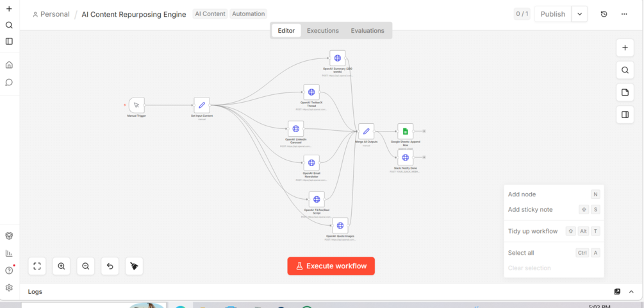The width and height of the screenshot is (644, 308).
Task: Open the three-dot workflow options menu
Action: coord(624,14)
